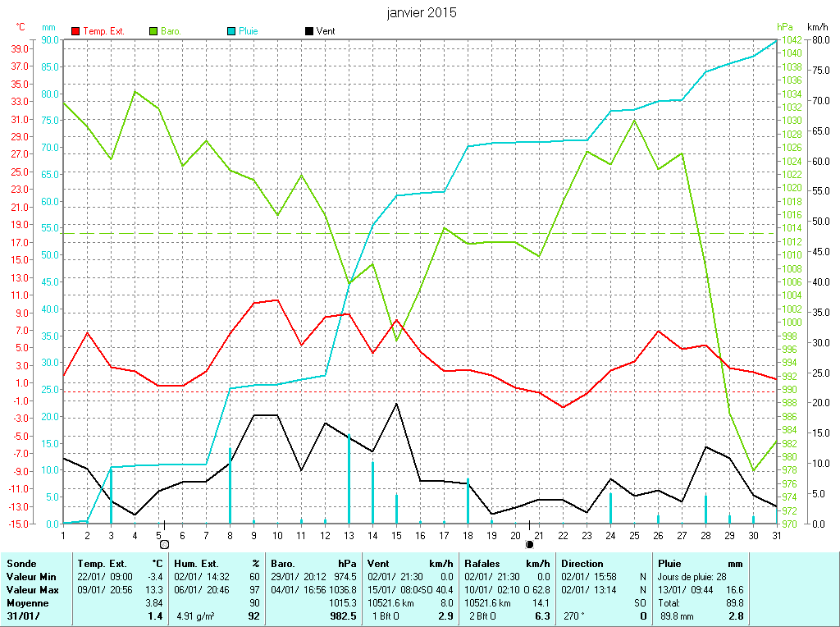This screenshot has height=627, width=840.
Task: Click the black Vent legend square
Action: 308,31
